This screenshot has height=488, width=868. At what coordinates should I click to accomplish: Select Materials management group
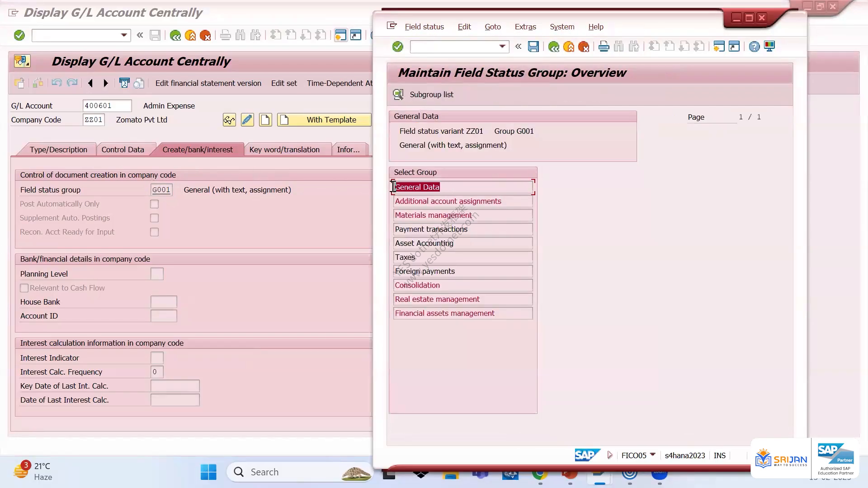tap(463, 215)
